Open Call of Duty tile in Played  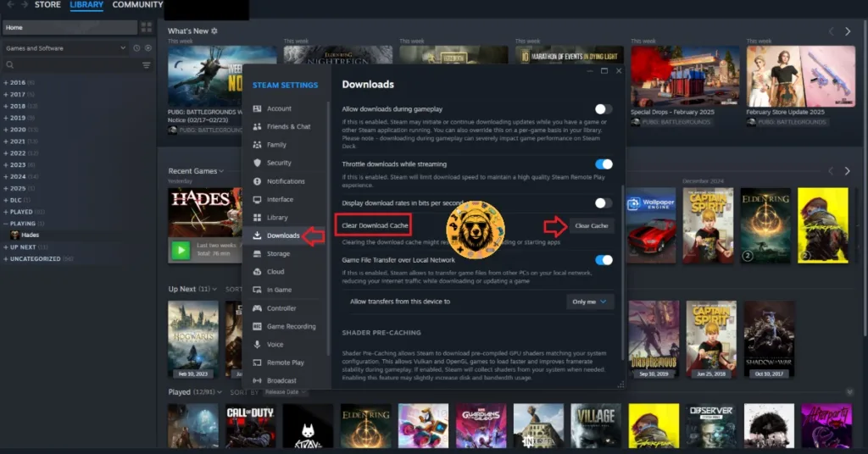(250, 426)
